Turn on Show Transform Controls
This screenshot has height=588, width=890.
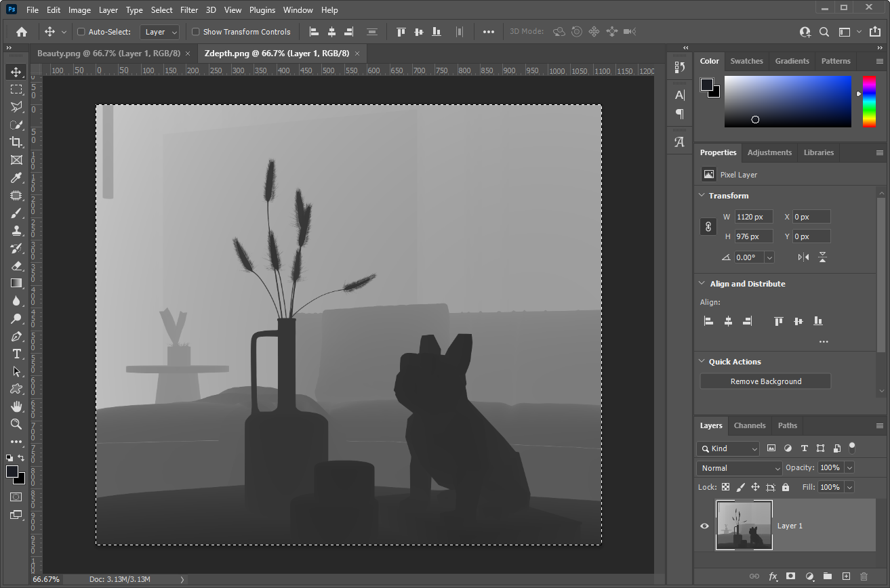coord(196,31)
